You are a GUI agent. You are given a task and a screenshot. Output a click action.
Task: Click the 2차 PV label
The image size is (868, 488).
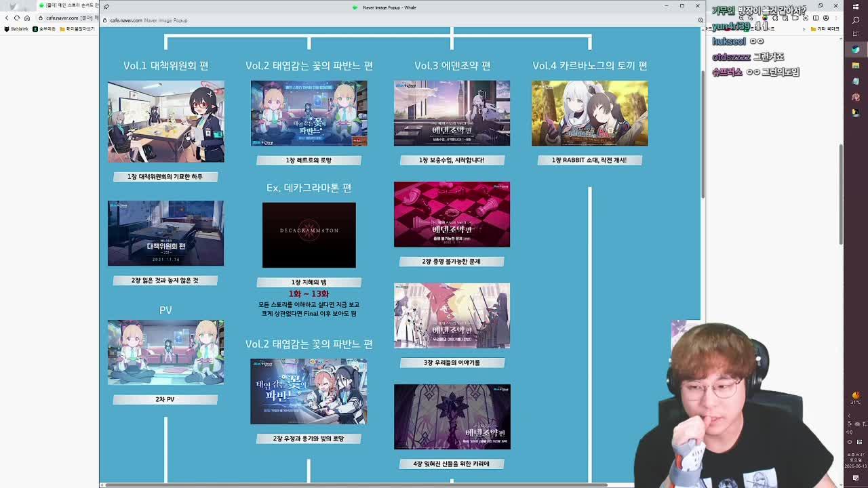point(165,399)
